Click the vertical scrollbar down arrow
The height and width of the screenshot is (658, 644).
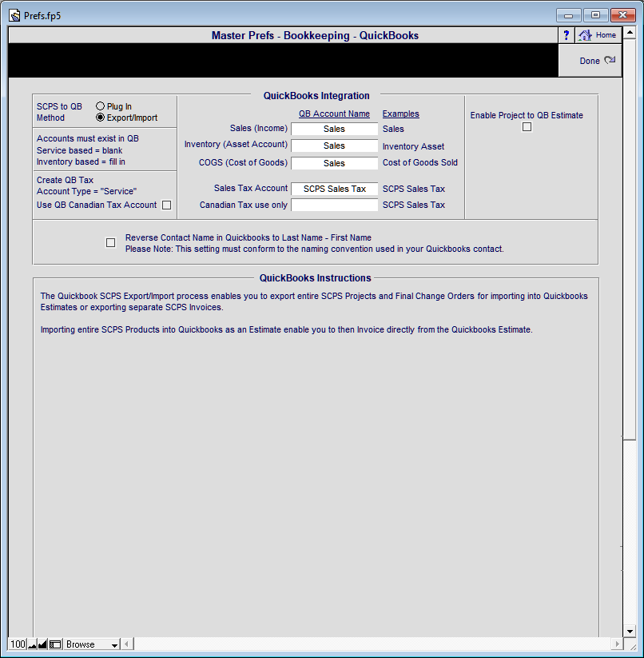tap(630, 631)
